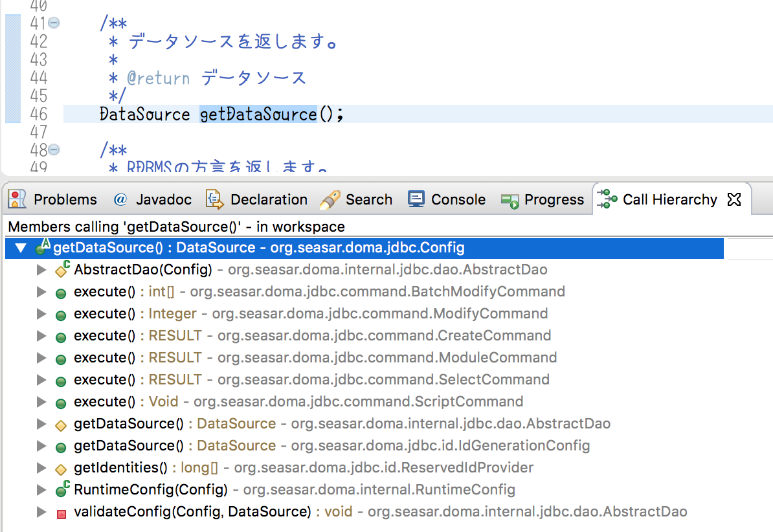Click the green method icon beside execute() in BatchModifyCommand
The width and height of the screenshot is (773, 532).
point(61,293)
